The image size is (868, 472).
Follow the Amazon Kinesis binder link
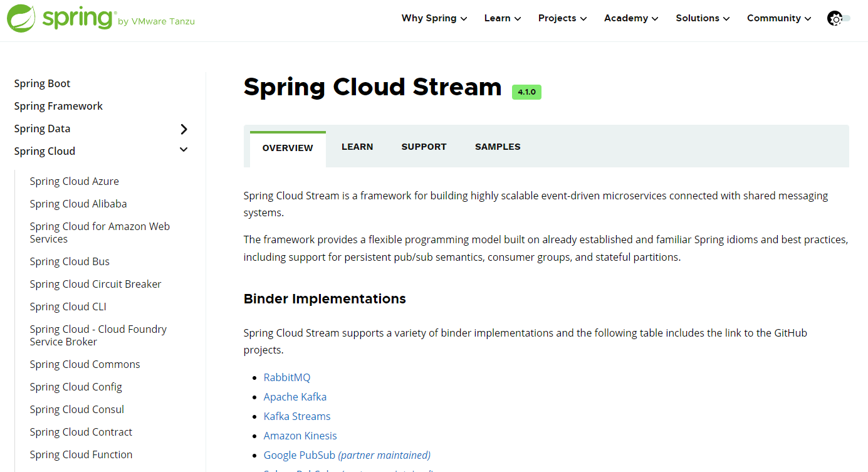click(300, 436)
